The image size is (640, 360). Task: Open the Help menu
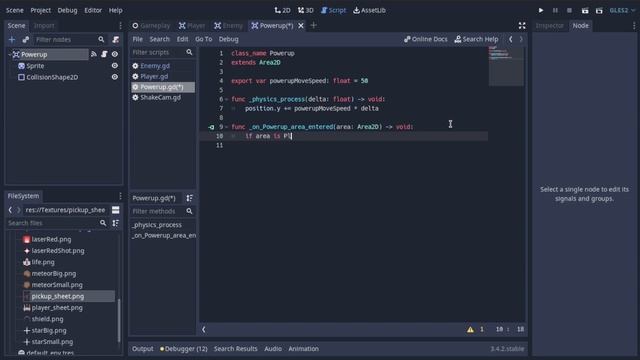[116, 10]
